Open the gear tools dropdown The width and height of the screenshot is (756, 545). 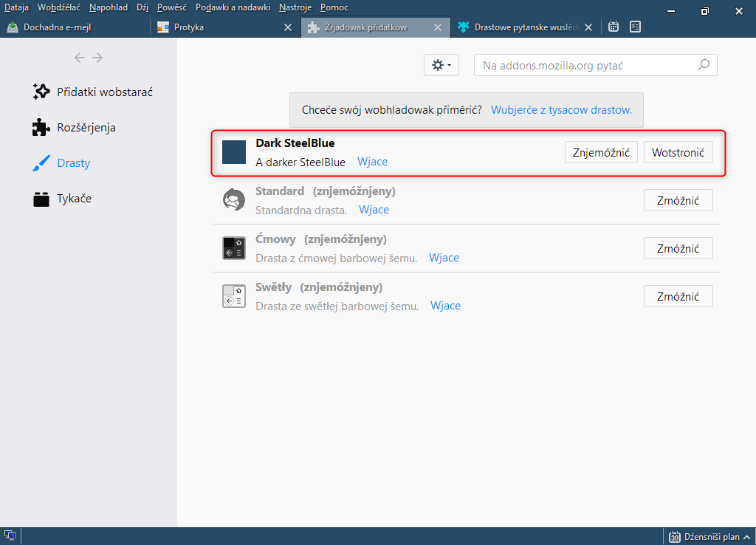[441, 65]
